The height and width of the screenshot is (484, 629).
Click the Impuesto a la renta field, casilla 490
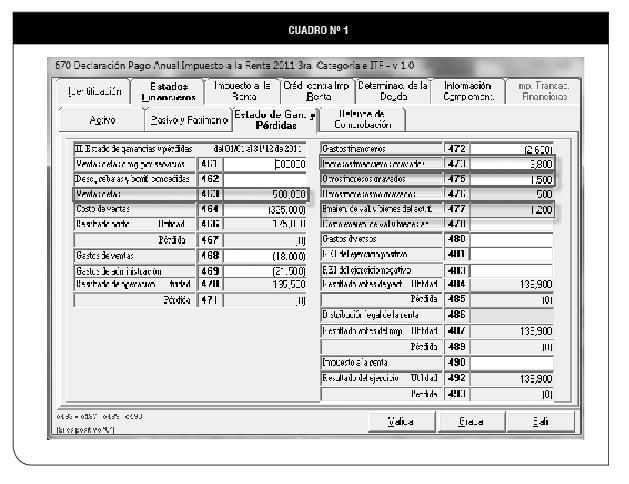511,363
